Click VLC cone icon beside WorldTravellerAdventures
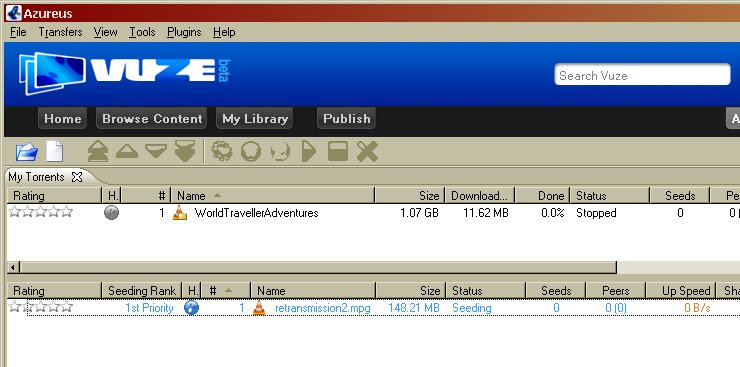This screenshot has height=367, width=740. click(180, 213)
